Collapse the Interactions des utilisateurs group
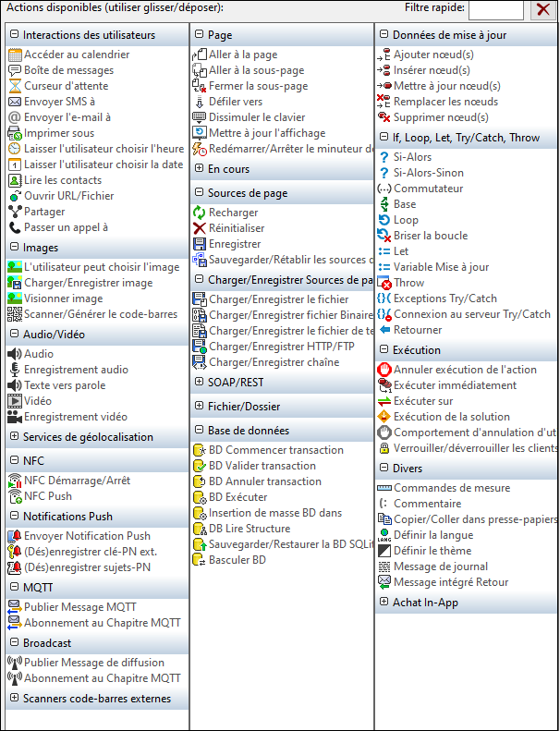The width and height of the screenshot is (560, 731). pos(15,35)
